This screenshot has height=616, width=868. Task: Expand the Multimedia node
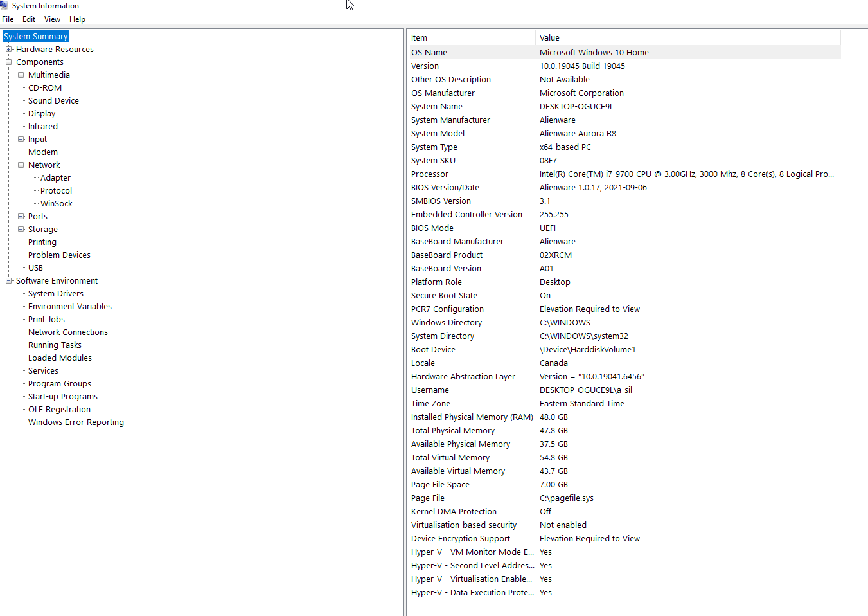[21, 75]
